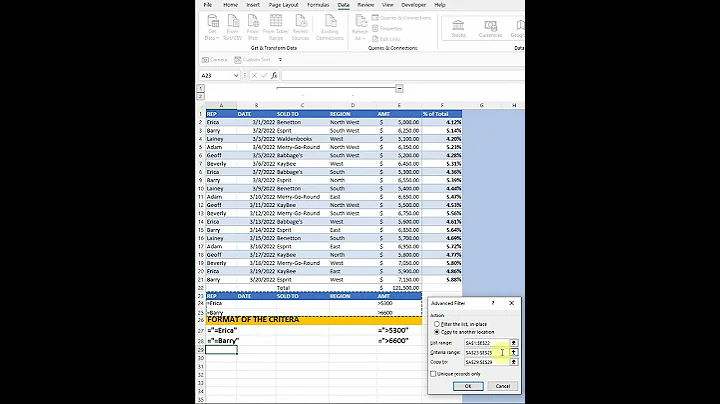Click the From Web icon
Viewport: 720px width, 404px height.
pos(253,28)
